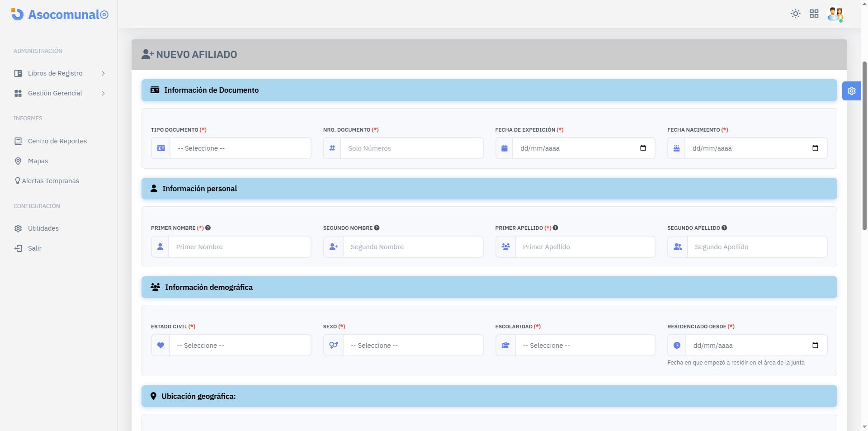
Task: Go to Alertas Tempranas
Action: pos(50,181)
